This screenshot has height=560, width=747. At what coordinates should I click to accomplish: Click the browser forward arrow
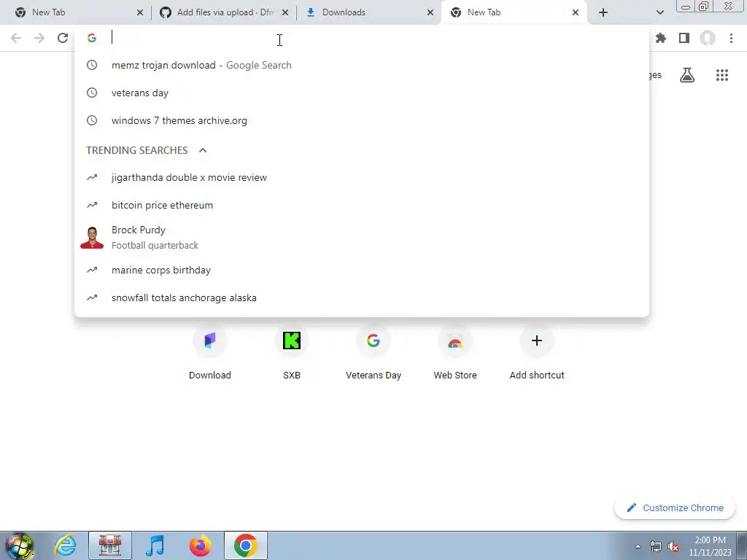coord(39,38)
